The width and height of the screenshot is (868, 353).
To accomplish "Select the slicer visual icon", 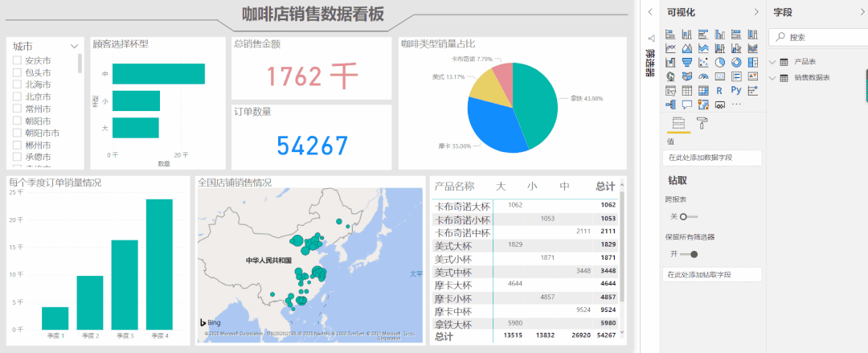I will [x=670, y=90].
